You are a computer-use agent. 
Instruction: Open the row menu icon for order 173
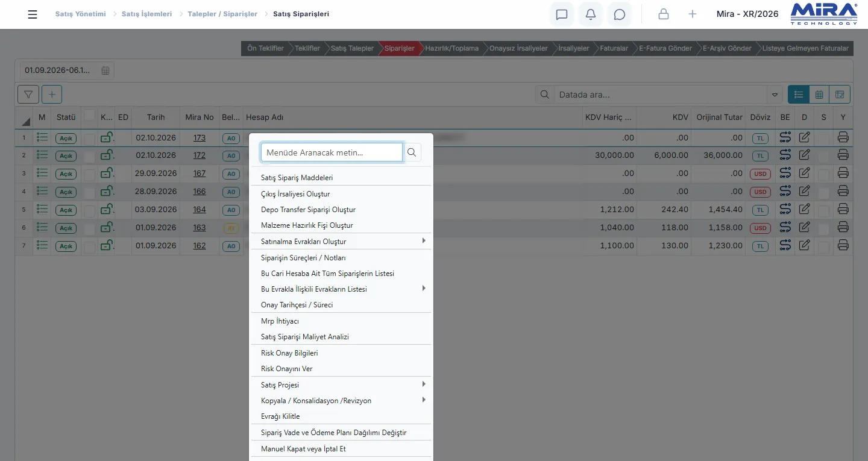click(x=42, y=137)
